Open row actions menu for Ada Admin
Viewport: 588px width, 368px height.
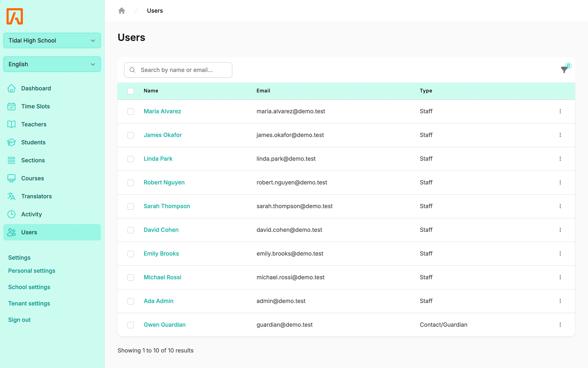pyautogui.click(x=560, y=301)
